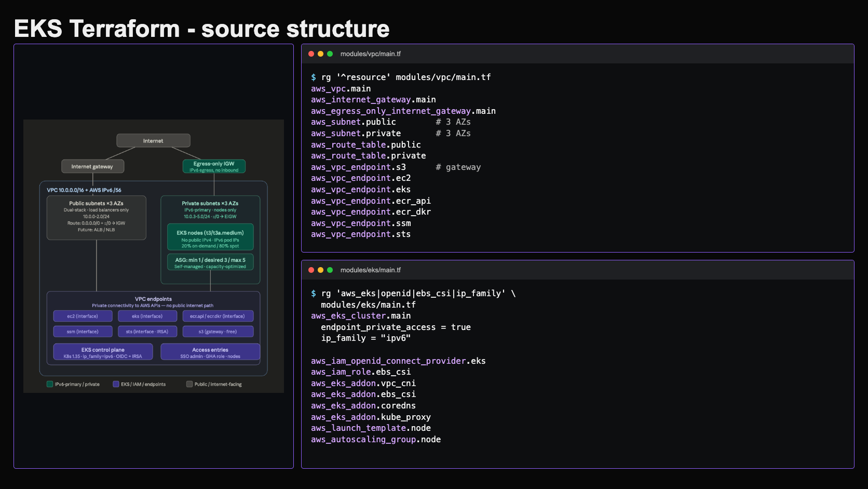The image size is (868, 489).
Task: Click the green zoom dot of modules/vpc/main.tf window
Action: 330,54
